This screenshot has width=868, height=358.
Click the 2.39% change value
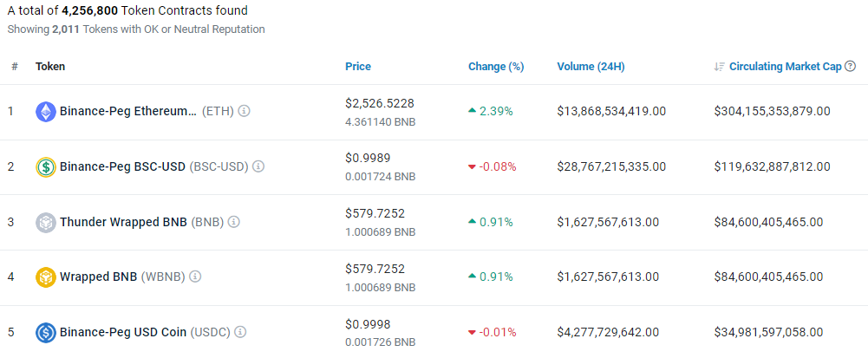click(x=496, y=111)
